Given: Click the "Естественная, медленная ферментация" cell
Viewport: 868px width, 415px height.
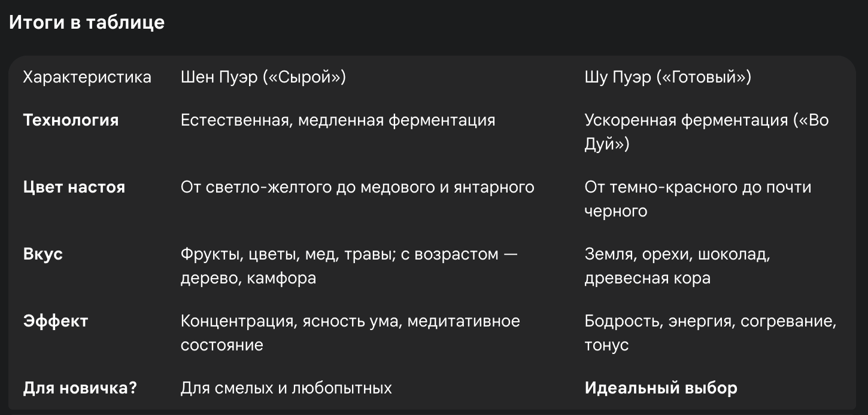Looking at the screenshot, I should 338,120.
